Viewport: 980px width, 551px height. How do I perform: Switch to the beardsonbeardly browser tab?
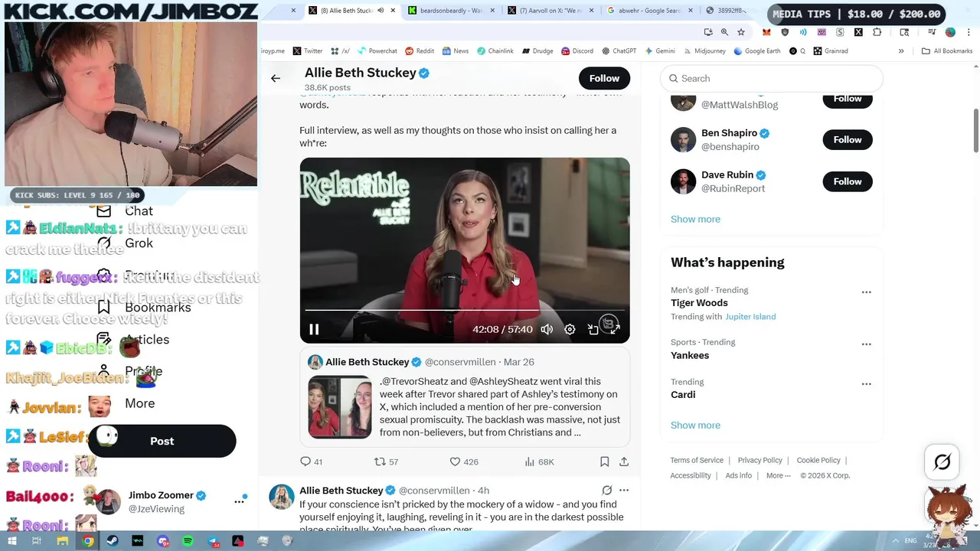(450, 11)
